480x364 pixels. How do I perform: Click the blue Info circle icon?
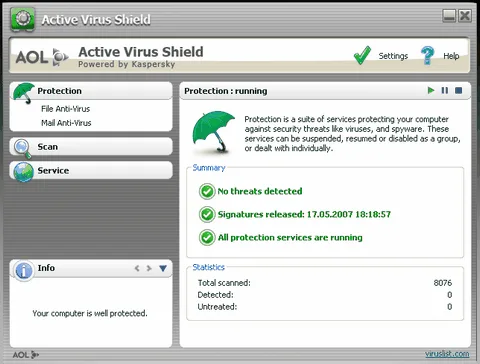tap(23, 270)
